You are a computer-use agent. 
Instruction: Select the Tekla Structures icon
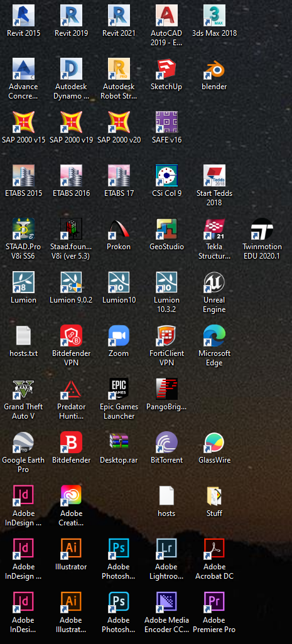pyautogui.click(x=214, y=229)
